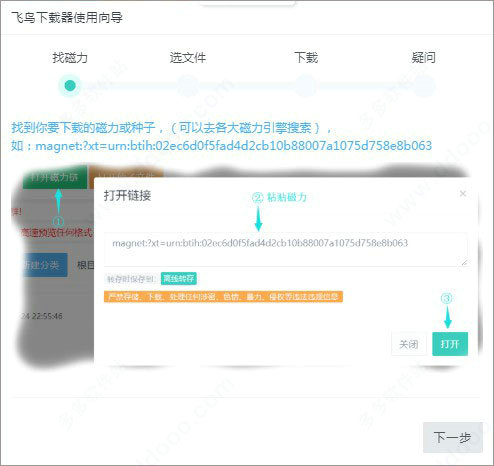Click the green 打开磁力链 button in the tutorial image

(x=55, y=177)
